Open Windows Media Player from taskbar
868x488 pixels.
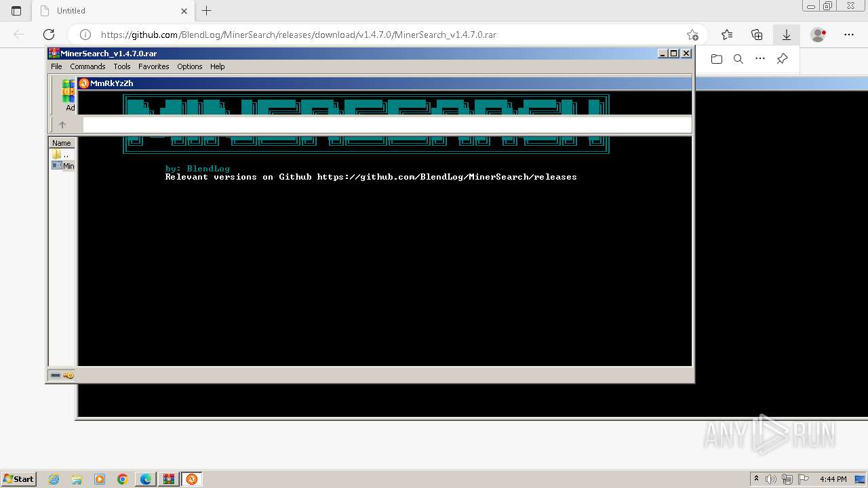(x=100, y=479)
